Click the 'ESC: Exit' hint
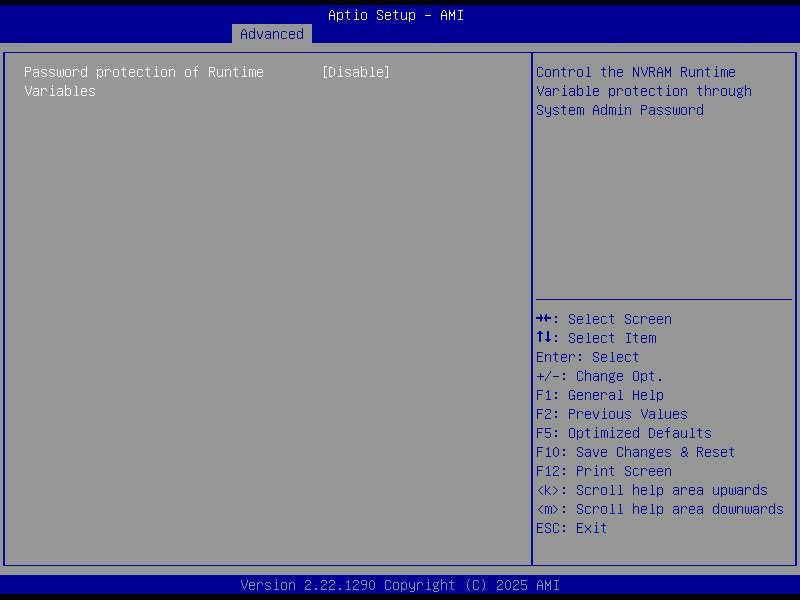Image resolution: width=800 pixels, height=600 pixels. point(571,528)
